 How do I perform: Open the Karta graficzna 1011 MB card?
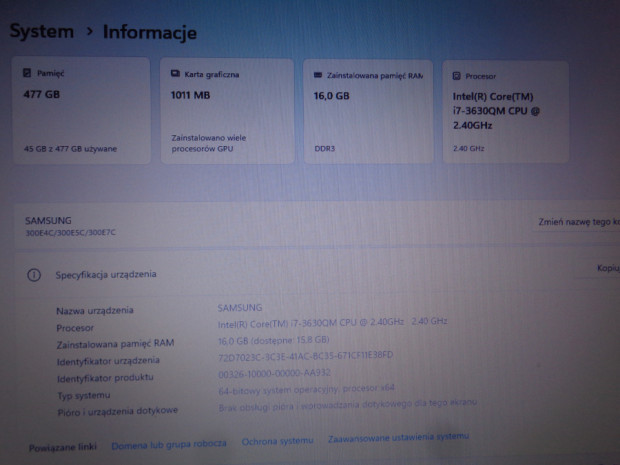click(227, 112)
